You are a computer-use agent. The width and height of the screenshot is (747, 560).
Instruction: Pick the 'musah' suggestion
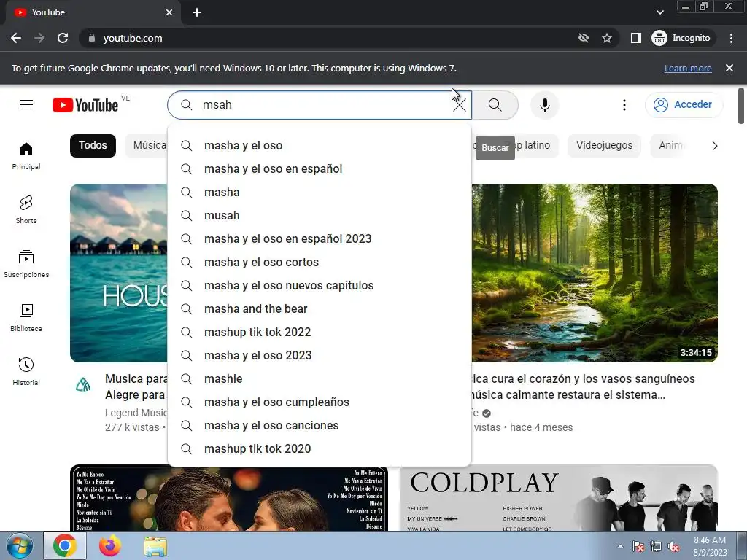pos(320,216)
